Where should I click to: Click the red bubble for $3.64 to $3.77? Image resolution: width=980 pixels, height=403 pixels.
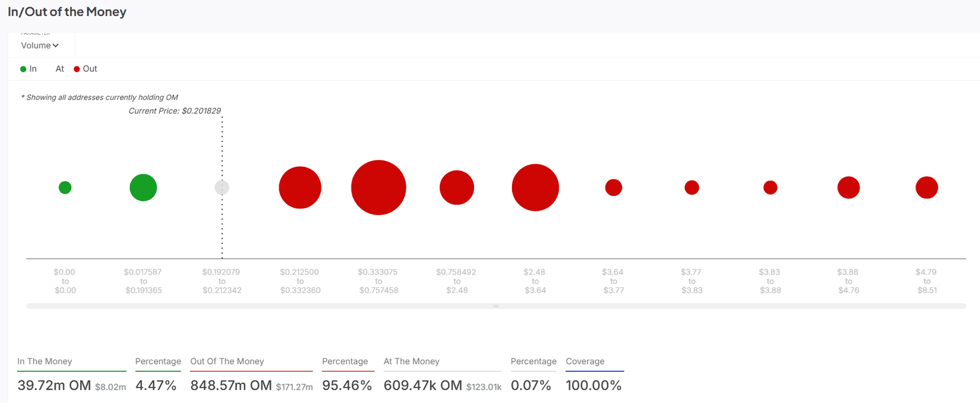[614, 187]
